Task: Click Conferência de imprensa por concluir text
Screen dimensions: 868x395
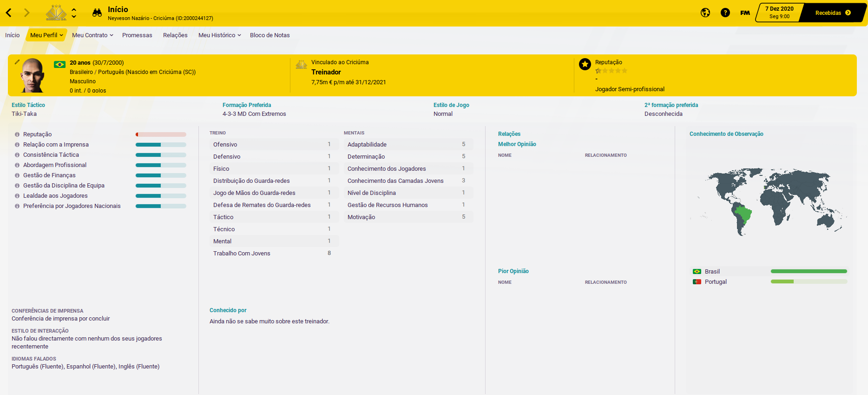Action: 61,319
